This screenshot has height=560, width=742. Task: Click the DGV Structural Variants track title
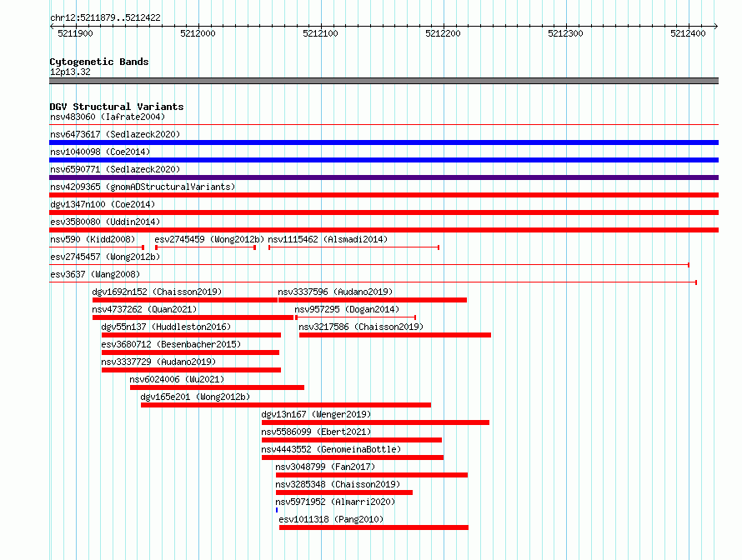(117, 107)
